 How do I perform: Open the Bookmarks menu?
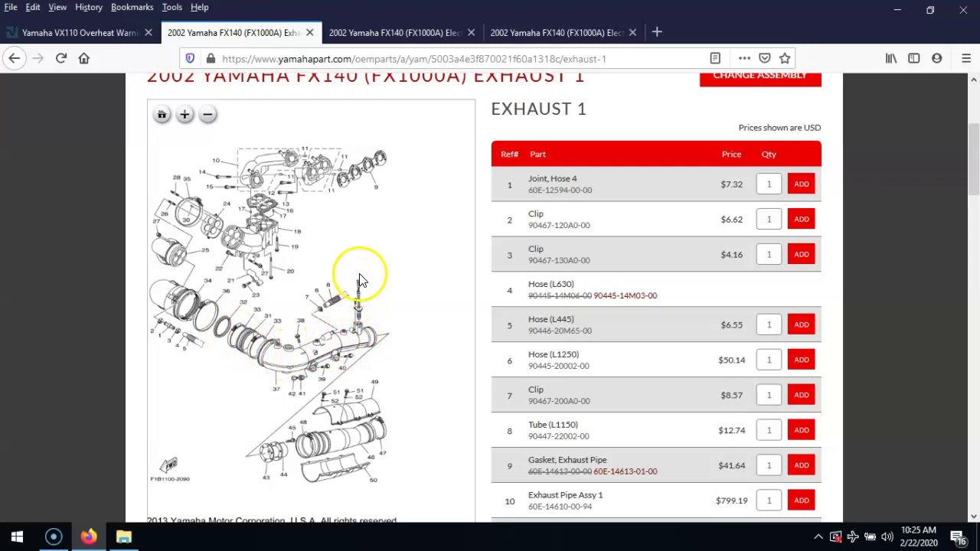click(x=132, y=7)
